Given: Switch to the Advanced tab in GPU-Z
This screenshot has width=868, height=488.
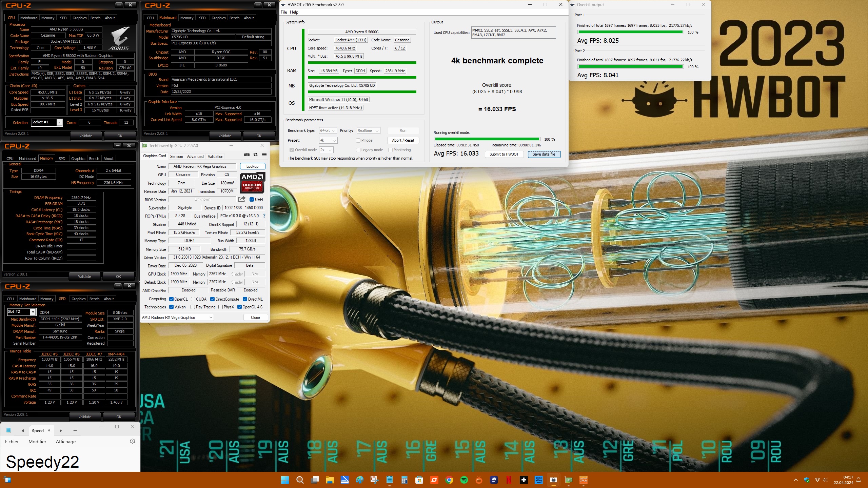Looking at the screenshot, I should click(195, 157).
